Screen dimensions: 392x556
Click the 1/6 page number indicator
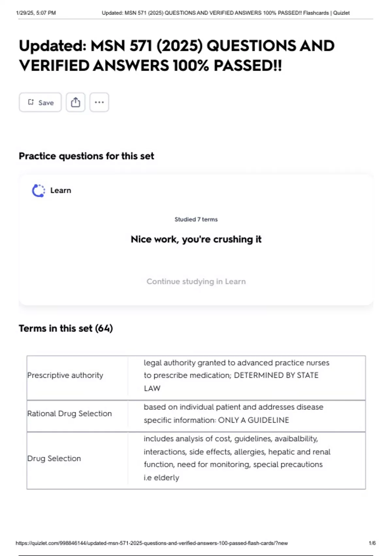pyautogui.click(x=372, y=543)
